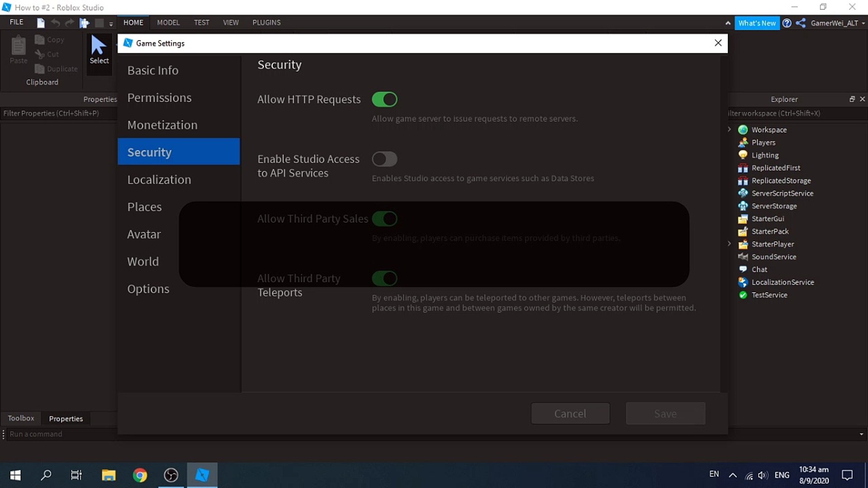The width and height of the screenshot is (868, 488).
Task: Click the Cancel button in Game Settings
Action: pyautogui.click(x=570, y=413)
